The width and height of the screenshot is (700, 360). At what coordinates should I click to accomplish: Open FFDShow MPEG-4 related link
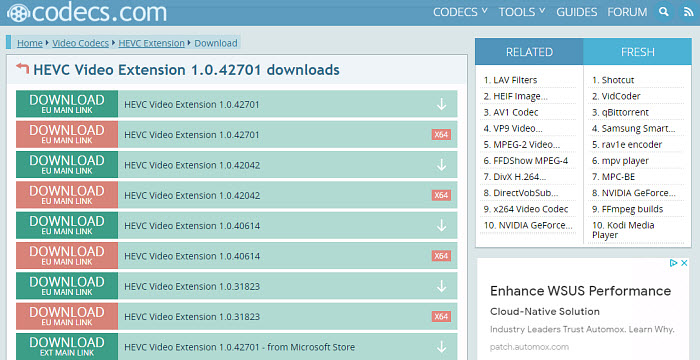click(x=531, y=160)
